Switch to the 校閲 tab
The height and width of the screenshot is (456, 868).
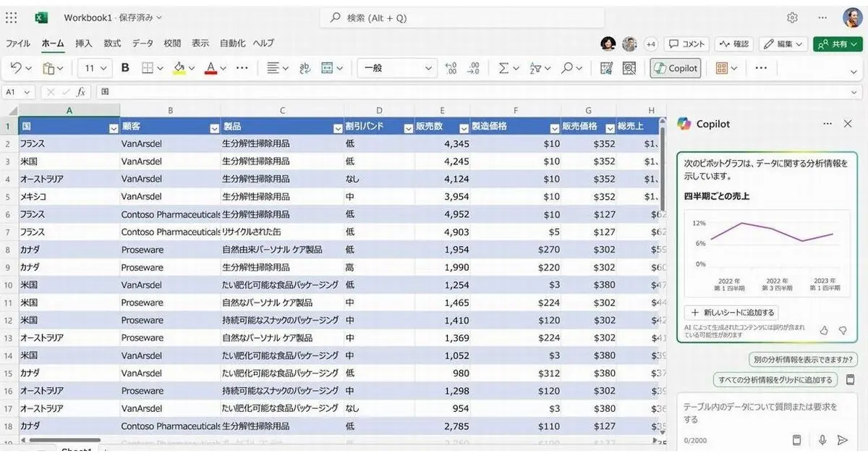pyautogui.click(x=172, y=43)
